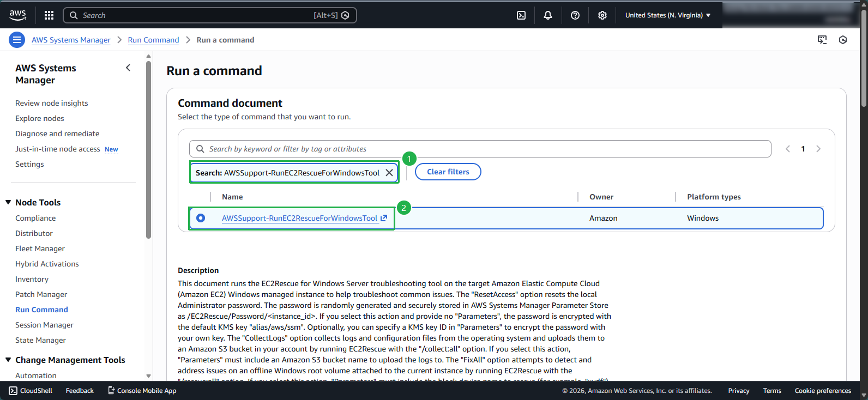The width and height of the screenshot is (868, 400).
Task: Toggle the hamburger navigation menu
Action: (x=17, y=40)
